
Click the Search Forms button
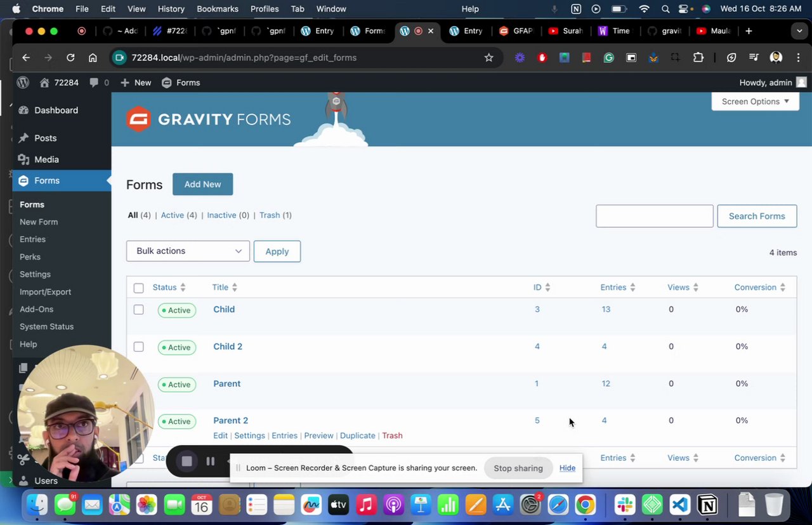pos(757,216)
